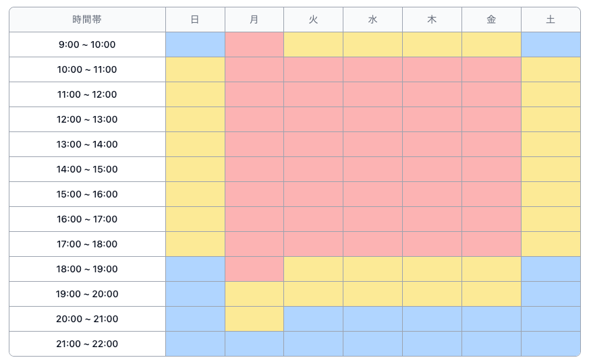
Task: Select the blue Sunday 9:00 ~ 10:00 cell
Action: click(x=195, y=44)
